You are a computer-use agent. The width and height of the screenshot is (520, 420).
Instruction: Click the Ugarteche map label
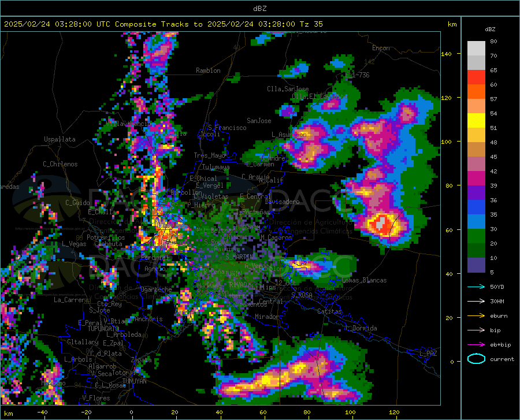tap(156, 289)
